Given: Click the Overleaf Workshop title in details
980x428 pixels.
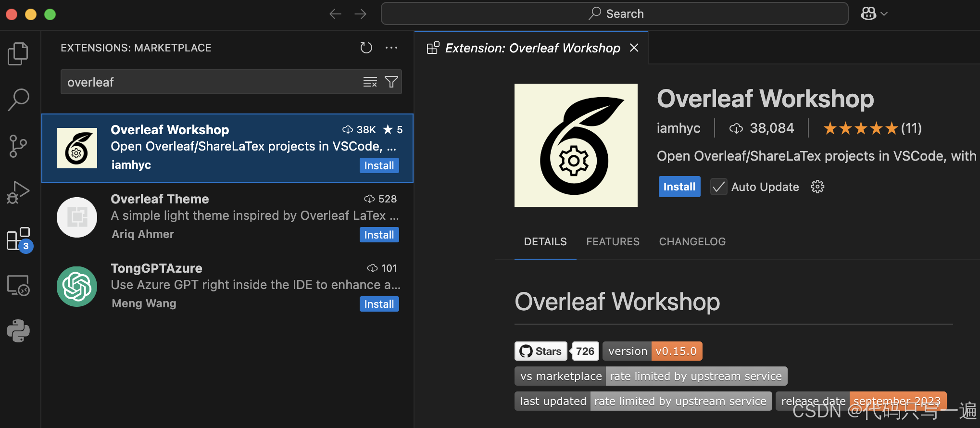Looking at the screenshot, I should click(x=766, y=99).
